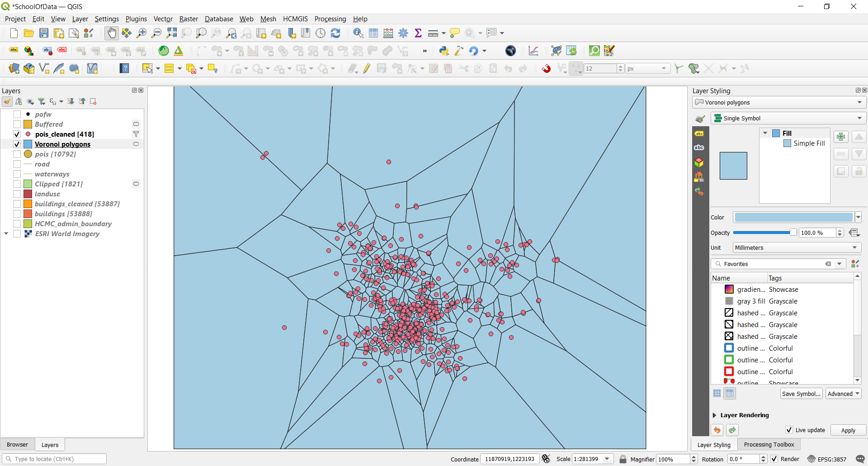Select the Simple Fill symbol layer
The height and width of the screenshot is (466, 868).
[x=804, y=143]
